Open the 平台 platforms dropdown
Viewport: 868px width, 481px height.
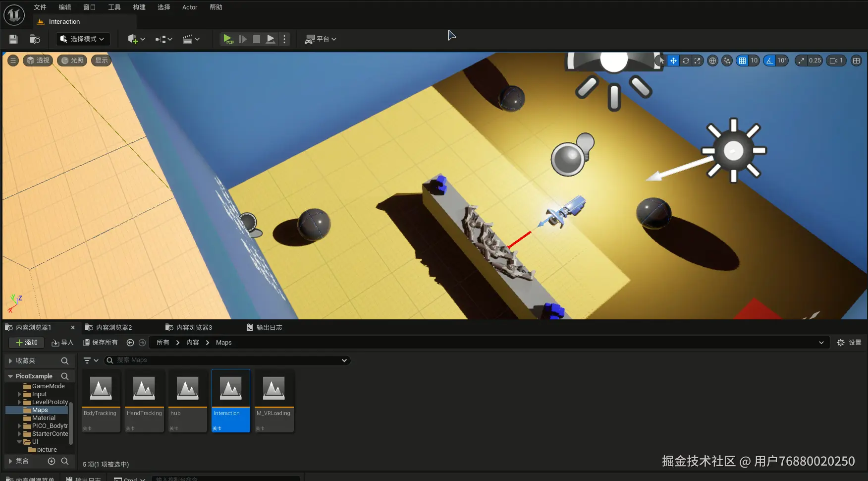(321, 39)
